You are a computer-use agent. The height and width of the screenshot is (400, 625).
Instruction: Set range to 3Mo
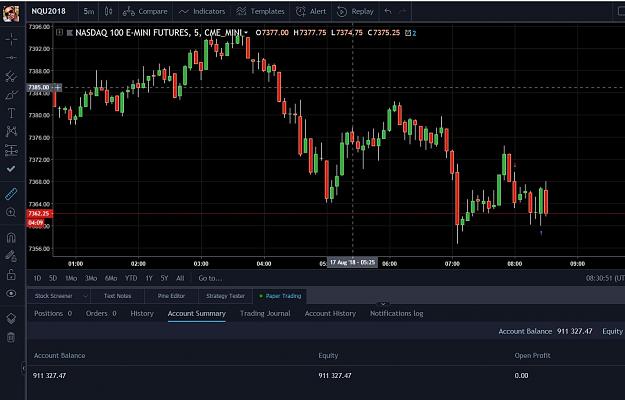click(x=91, y=278)
